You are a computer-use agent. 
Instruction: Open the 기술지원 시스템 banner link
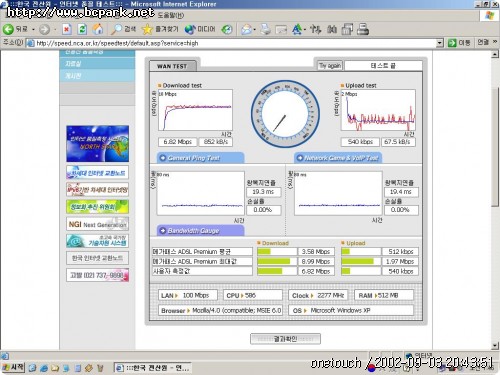coord(97,241)
